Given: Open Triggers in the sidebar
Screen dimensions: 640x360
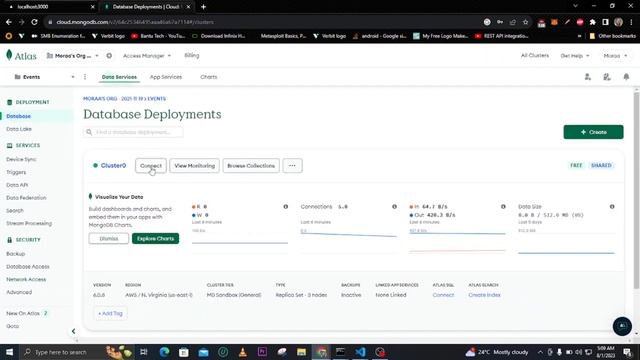Looking at the screenshot, I should [16, 172].
